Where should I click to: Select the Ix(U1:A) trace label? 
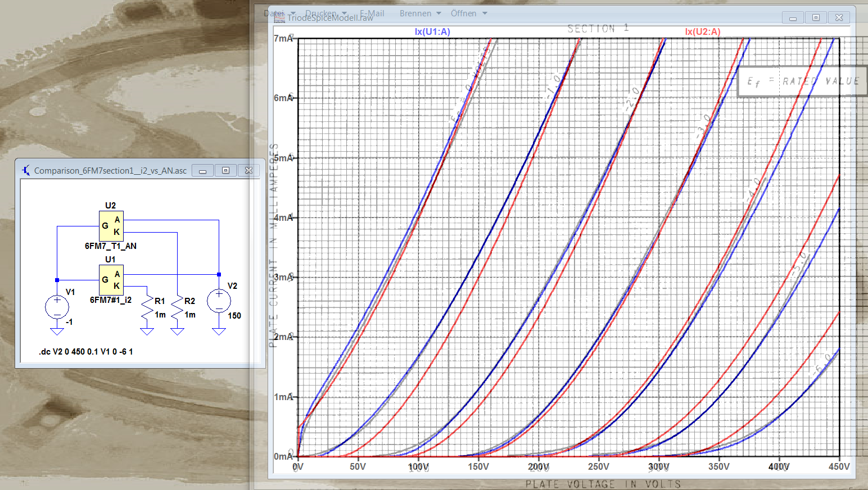(x=432, y=31)
